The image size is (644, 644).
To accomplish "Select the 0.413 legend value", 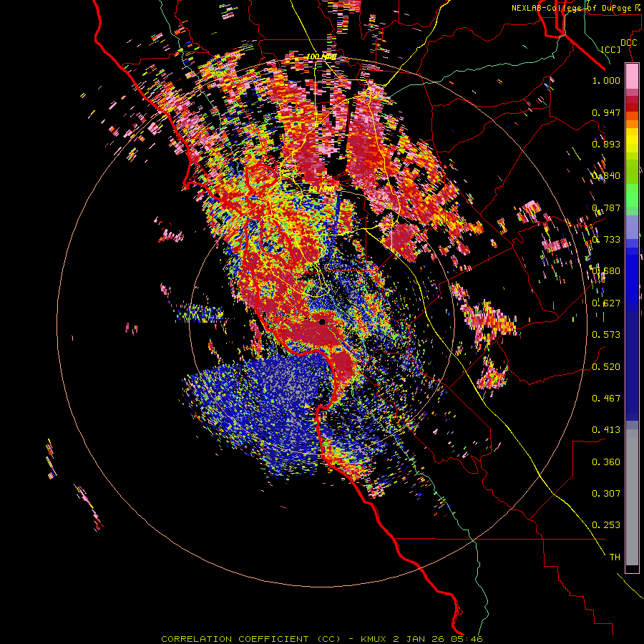I will click(x=606, y=430).
